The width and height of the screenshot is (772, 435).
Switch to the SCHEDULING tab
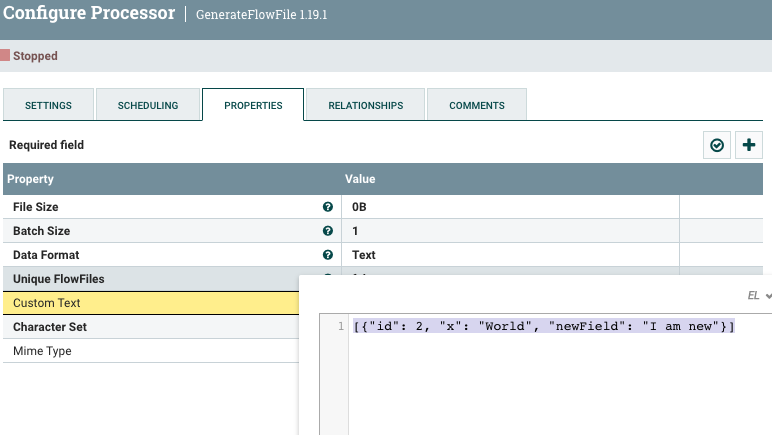tap(148, 105)
